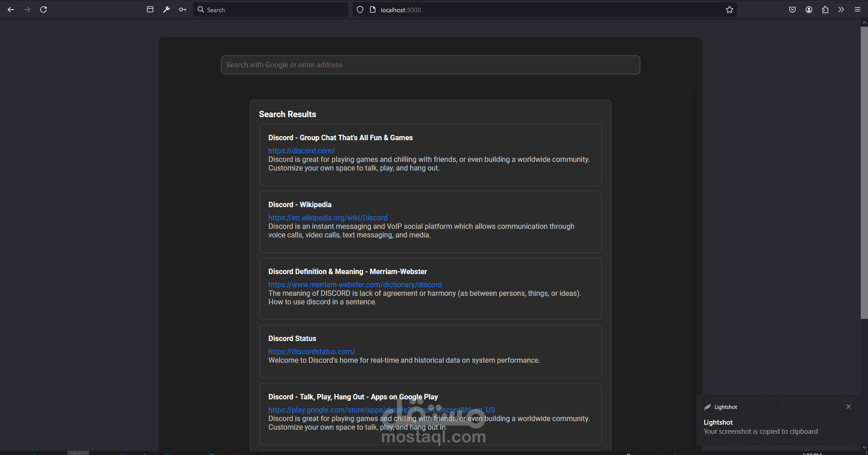The width and height of the screenshot is (868, 455).
Task: Click the Lightshot feather icon in notification
Action: click(707, 407)
